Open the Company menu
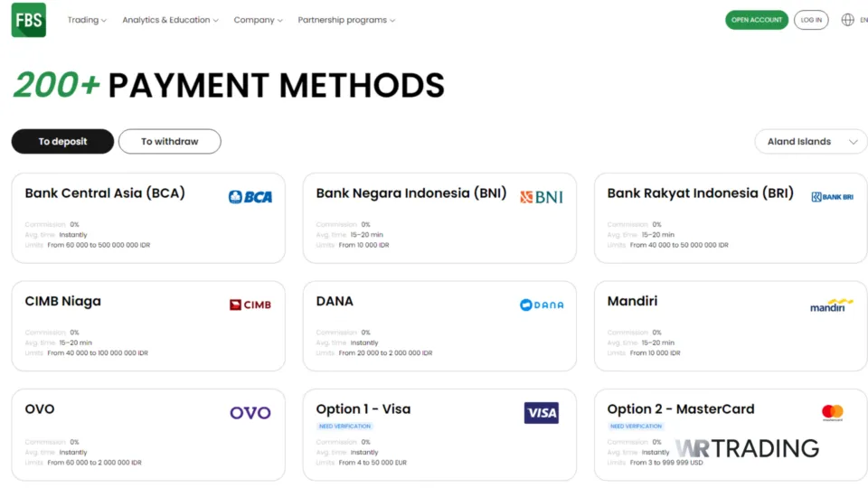The height and width of the screenshot is (488, 868). (258, 20)
